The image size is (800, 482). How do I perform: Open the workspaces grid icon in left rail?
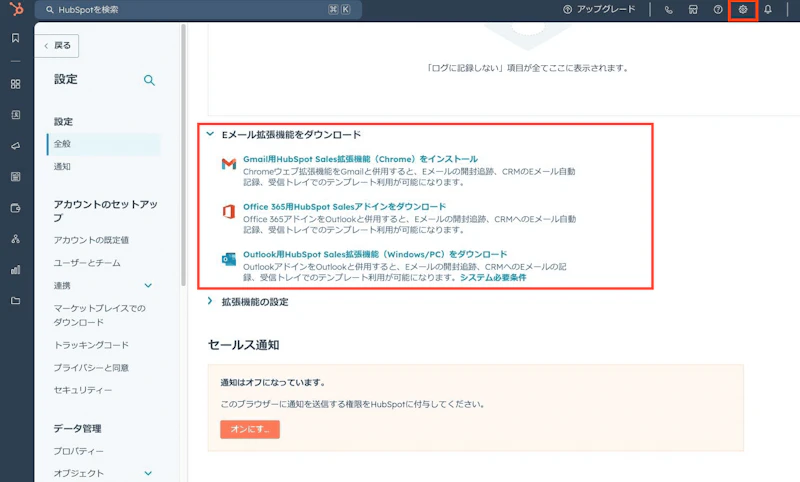(x=16, y=84)
